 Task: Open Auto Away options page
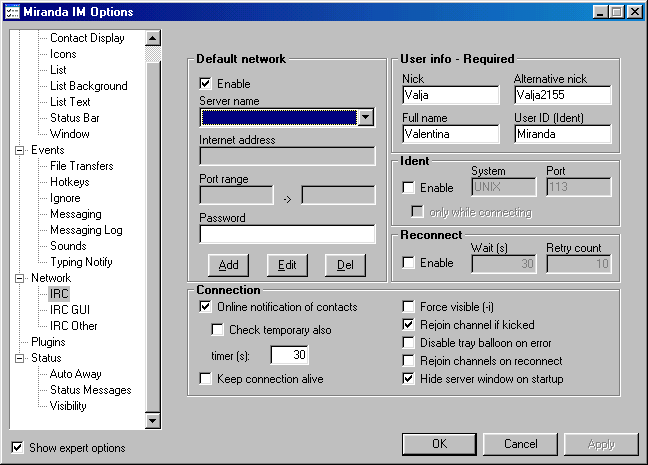pyautogui.click(x=76, y=374)
